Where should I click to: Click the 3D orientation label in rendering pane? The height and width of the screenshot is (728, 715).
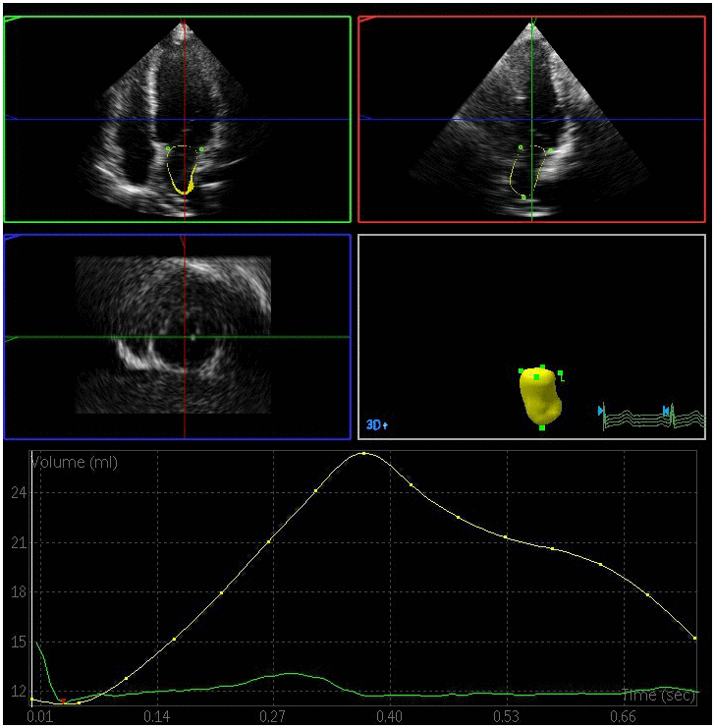(x=377, y=425)
